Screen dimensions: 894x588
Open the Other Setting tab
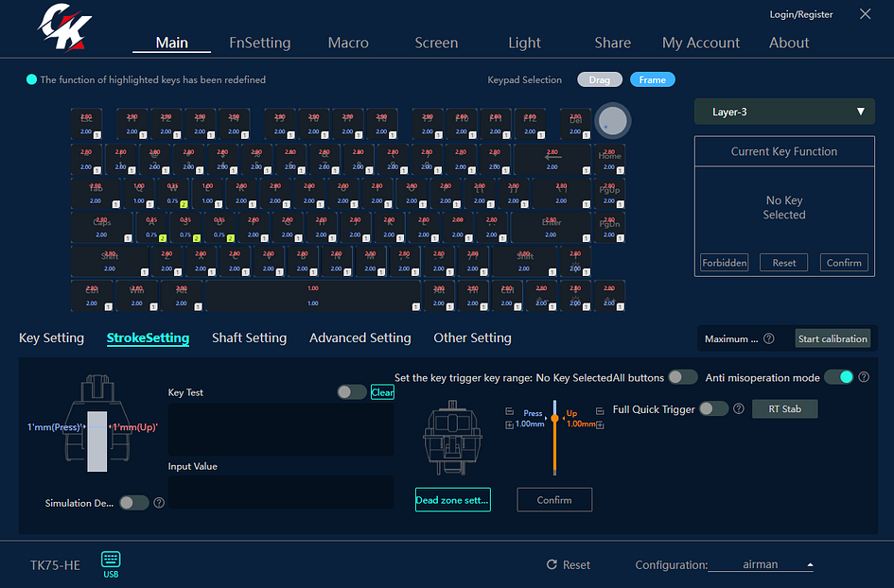pyautogui.click(x=472, y=337)
